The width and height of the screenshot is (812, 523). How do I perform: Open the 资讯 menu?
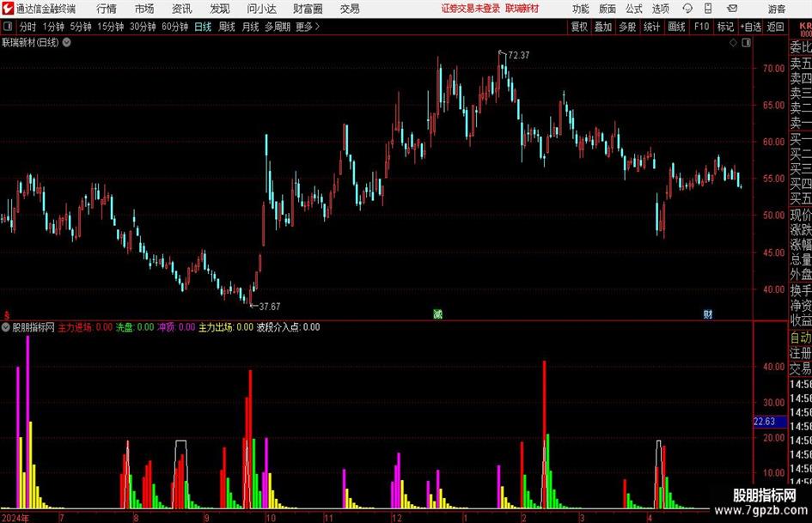click(x=182, y=9)
